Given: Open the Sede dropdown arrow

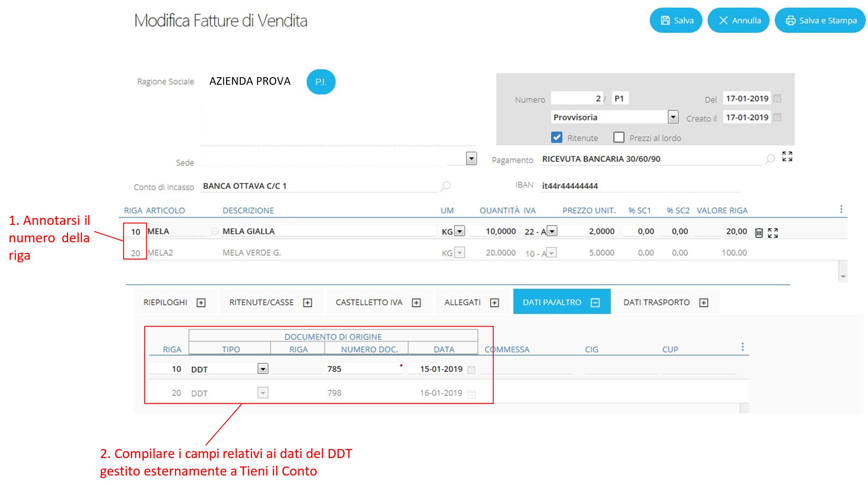Looking at the screenshot, I should (471, 159).
